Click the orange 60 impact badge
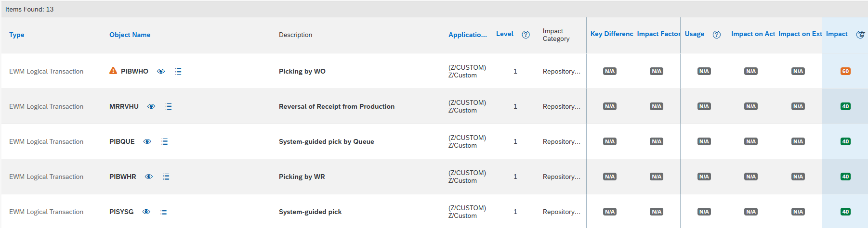 pyautogui.click(x=845, y=71)
